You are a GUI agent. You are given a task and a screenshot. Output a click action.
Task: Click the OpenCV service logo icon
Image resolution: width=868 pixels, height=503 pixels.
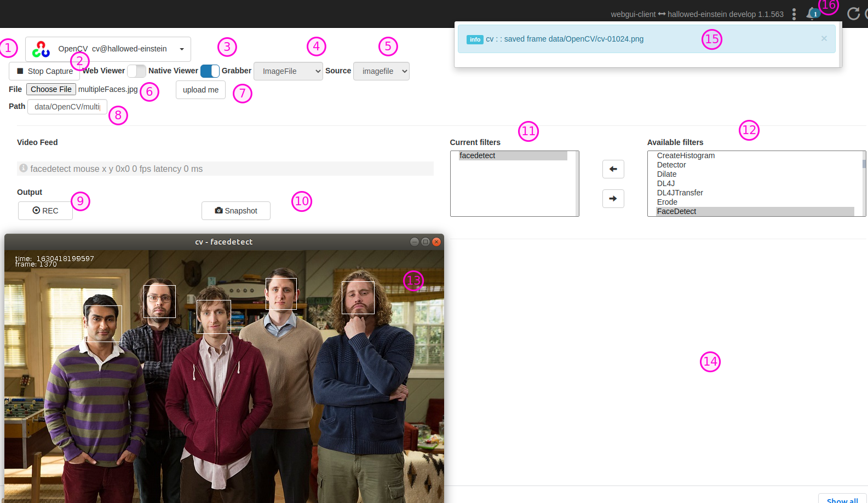click(x=41, y=49)
